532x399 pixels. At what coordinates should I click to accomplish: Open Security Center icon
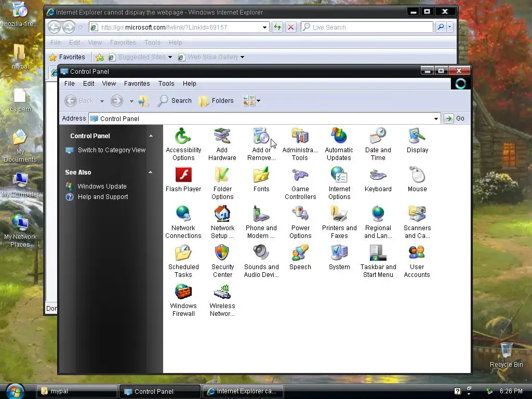(x=222, y=261)
